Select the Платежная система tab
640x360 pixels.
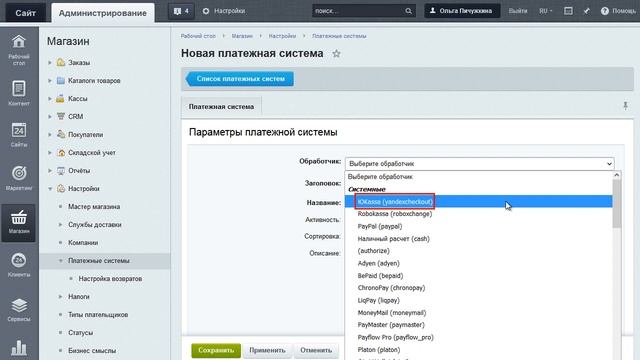click(221, 107)
